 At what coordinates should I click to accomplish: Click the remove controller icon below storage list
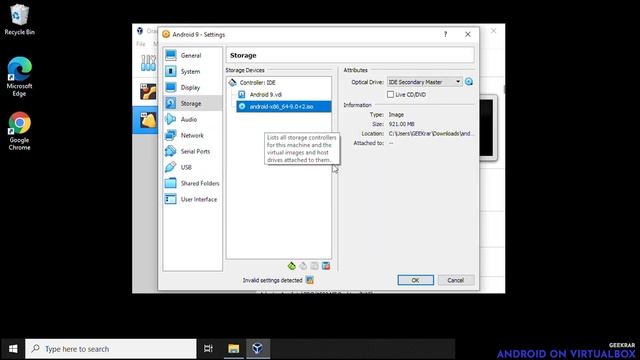[x=303, y=266]
